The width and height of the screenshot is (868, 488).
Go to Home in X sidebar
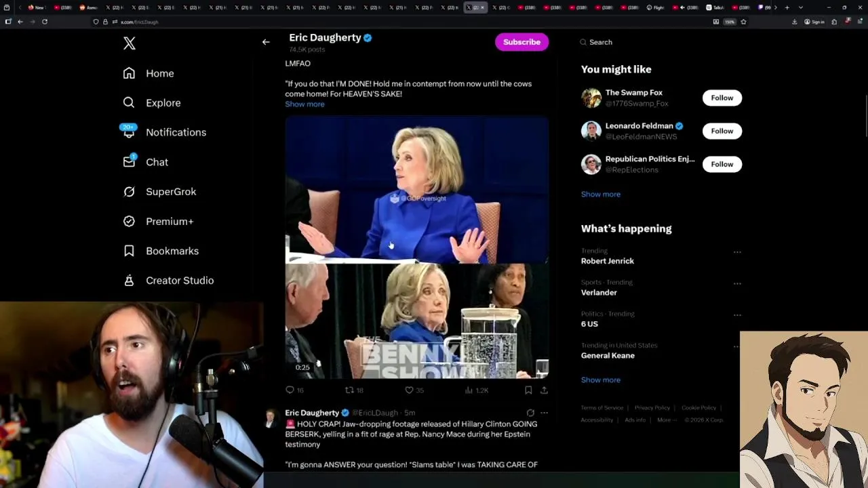click(x=149, y=73)
